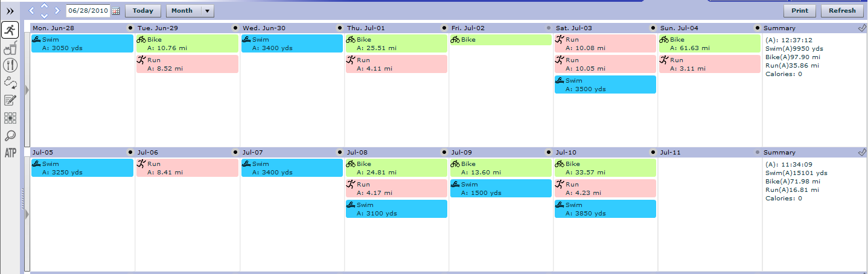
Task: Expand first week row side triangle
Action: click(27, 89)
